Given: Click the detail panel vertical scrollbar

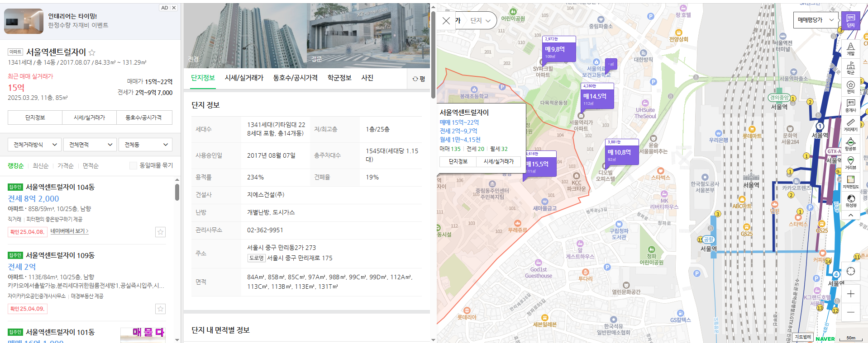Looking at the screenshot, I should [433, 54].
